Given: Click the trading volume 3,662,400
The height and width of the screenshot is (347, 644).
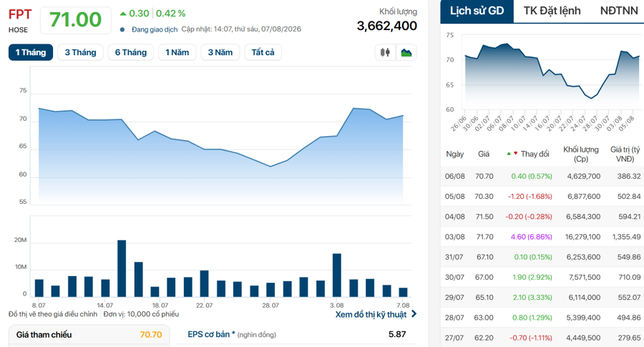Looking at the screenshot, I should click(x=387, y=26).
